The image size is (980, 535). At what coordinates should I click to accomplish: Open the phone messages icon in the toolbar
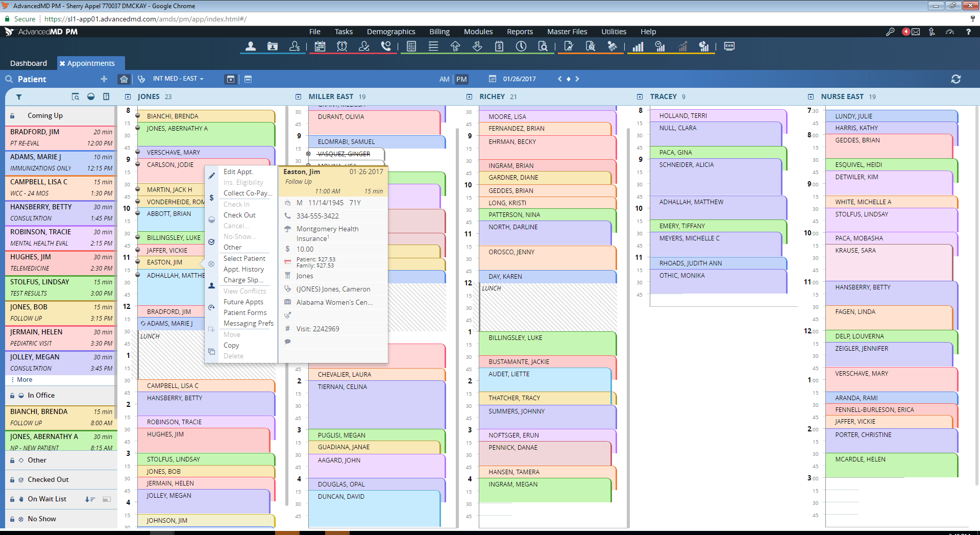click(386, 46)
